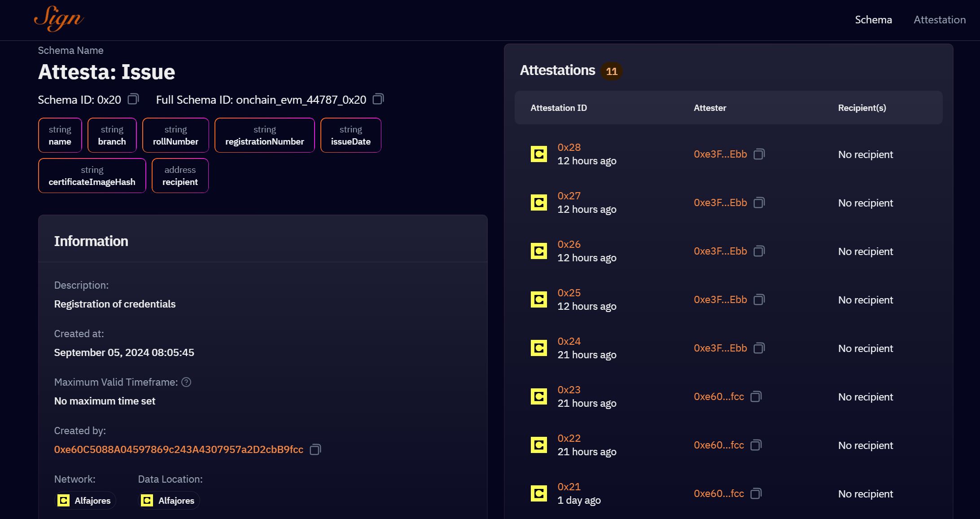Image resolution: width=980 pixels, height=519 pixels.
Task: Copy attester address for attestation 0x25
Action: [x=759, y=299]
